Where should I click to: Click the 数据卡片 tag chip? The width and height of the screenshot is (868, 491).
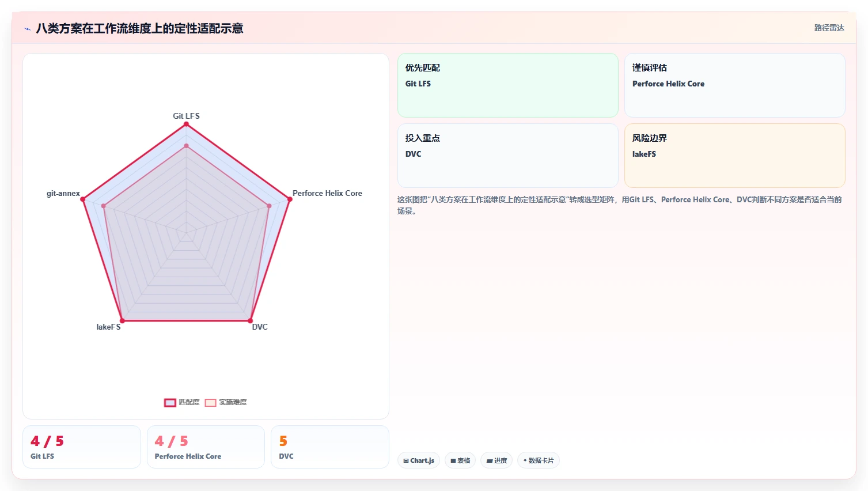click(538, 460)
